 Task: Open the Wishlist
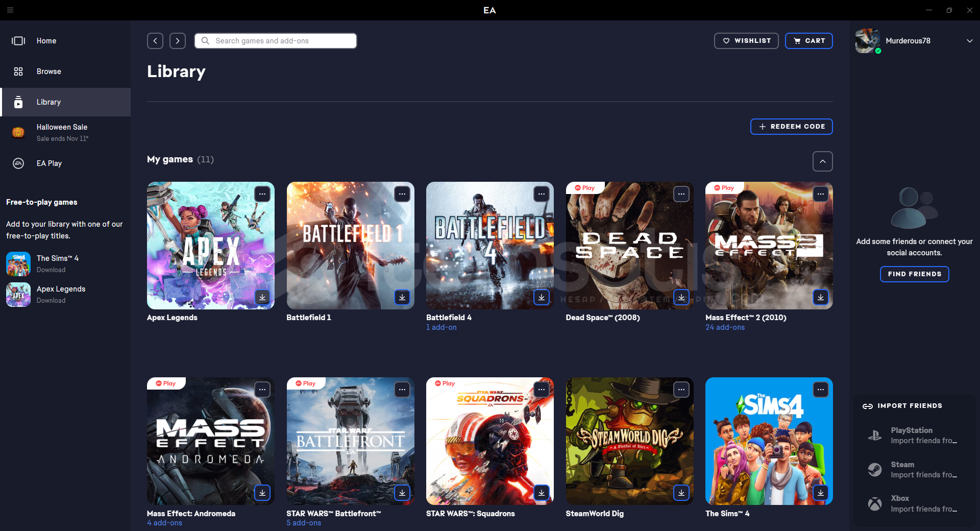coord(746,41)
